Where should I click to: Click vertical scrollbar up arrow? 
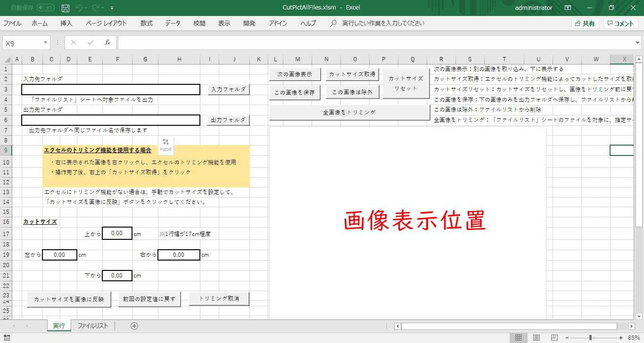[639, 59]
